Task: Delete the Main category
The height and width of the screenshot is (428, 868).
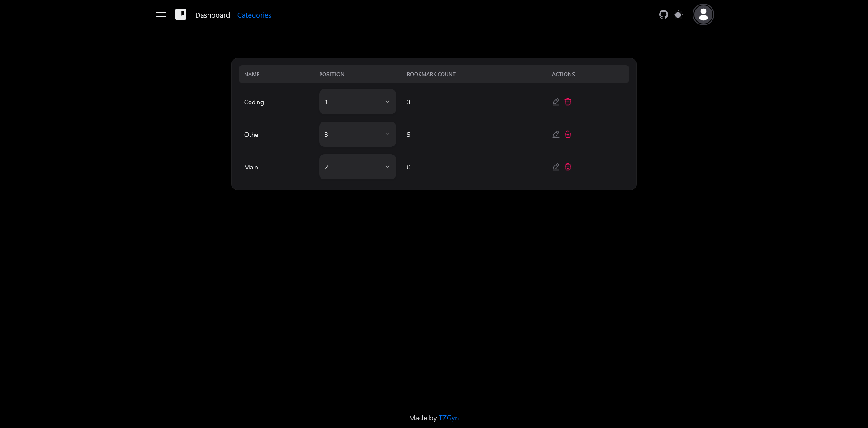Action: (568, 167)
